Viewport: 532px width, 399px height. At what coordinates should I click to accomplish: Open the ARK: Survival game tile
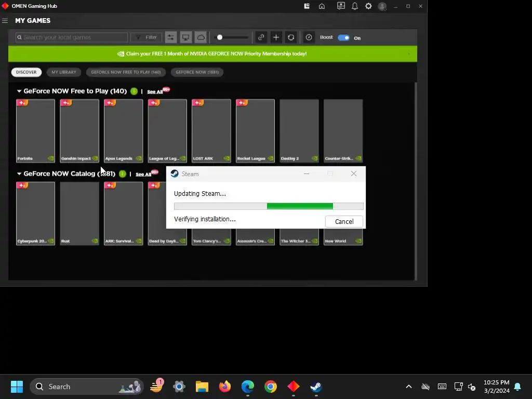[x=124, y=214]
